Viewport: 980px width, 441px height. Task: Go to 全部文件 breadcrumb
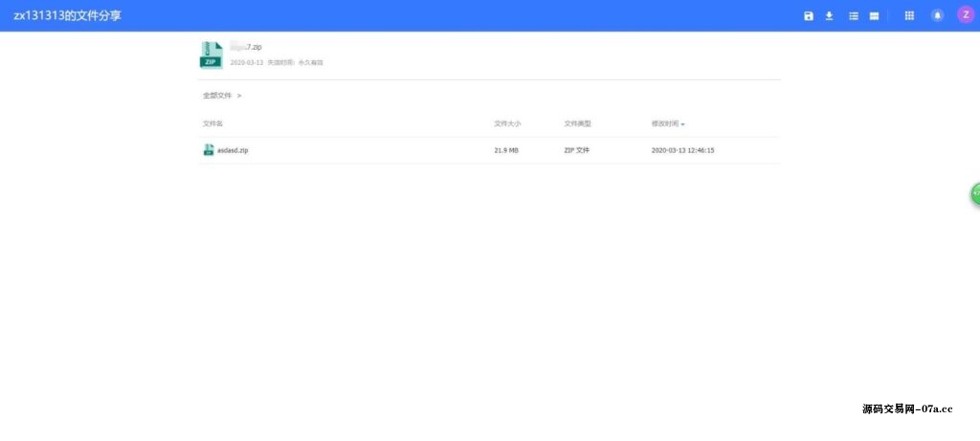(x=217, y=96)
